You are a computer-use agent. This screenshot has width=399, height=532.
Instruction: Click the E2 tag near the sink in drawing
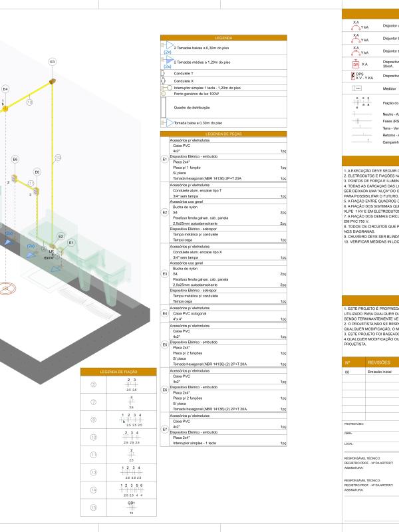point(61,236)
